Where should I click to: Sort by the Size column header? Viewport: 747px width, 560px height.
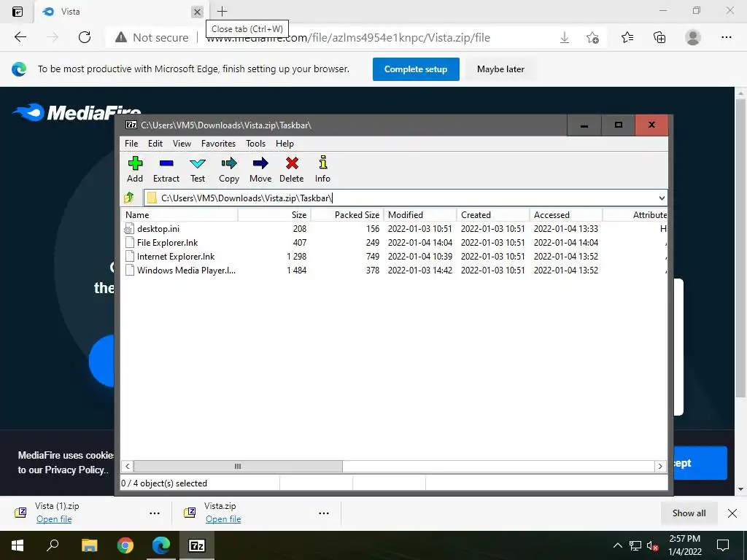coord(274,215)
